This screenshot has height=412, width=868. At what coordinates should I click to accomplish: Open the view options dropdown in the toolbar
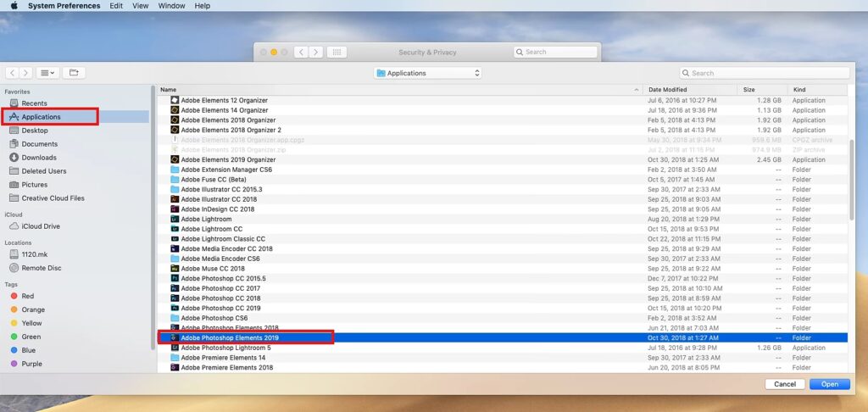(47, 73)
